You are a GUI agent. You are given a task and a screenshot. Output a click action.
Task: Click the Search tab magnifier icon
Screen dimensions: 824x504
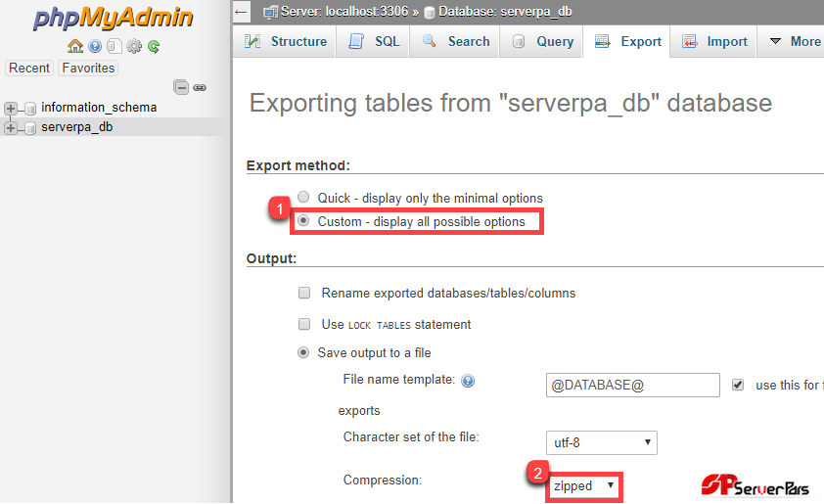430,41
